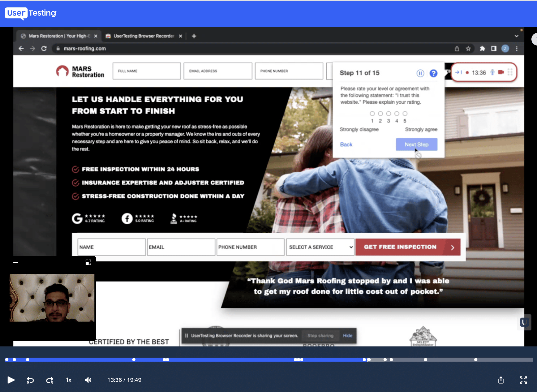Pause the test task panel
537x392 pixels.
[x=420, y=73]
